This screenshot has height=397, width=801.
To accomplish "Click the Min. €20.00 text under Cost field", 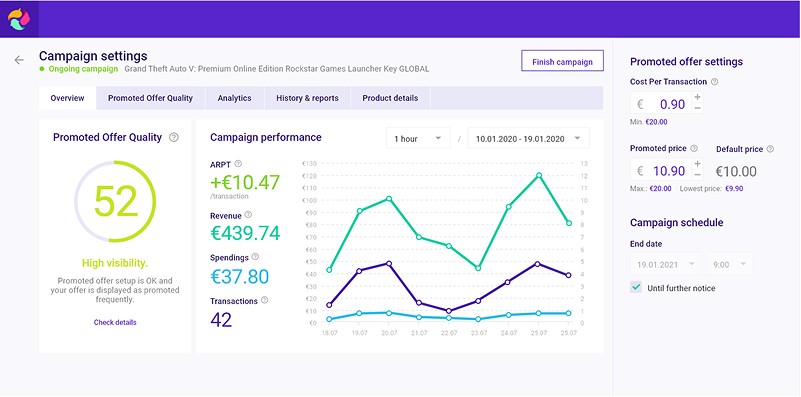I will click(649, 122).
